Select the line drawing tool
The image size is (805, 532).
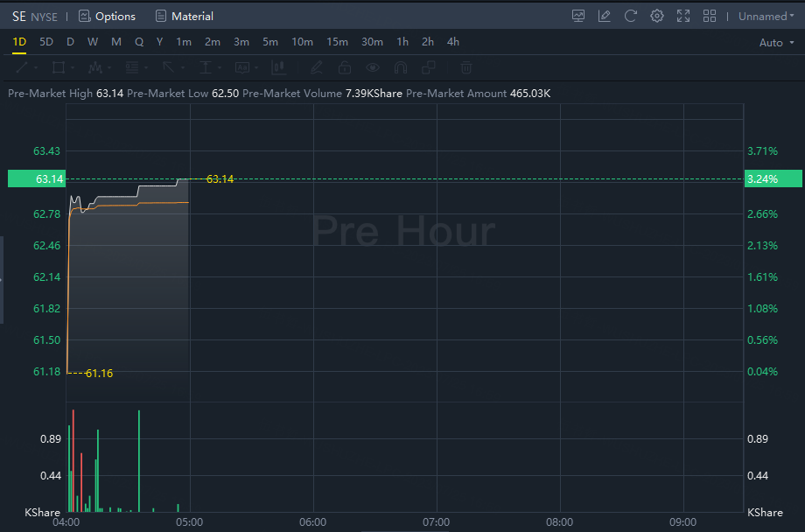click(22, 67)
